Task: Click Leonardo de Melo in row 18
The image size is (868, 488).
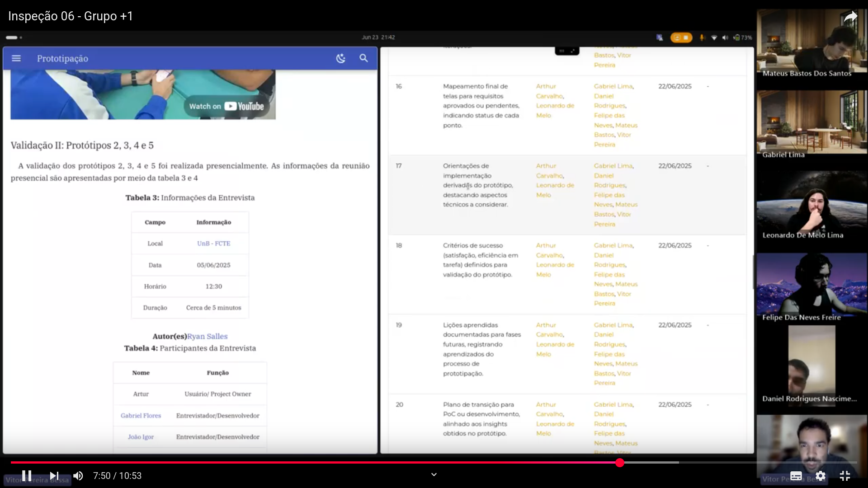Action: (555, 269)
